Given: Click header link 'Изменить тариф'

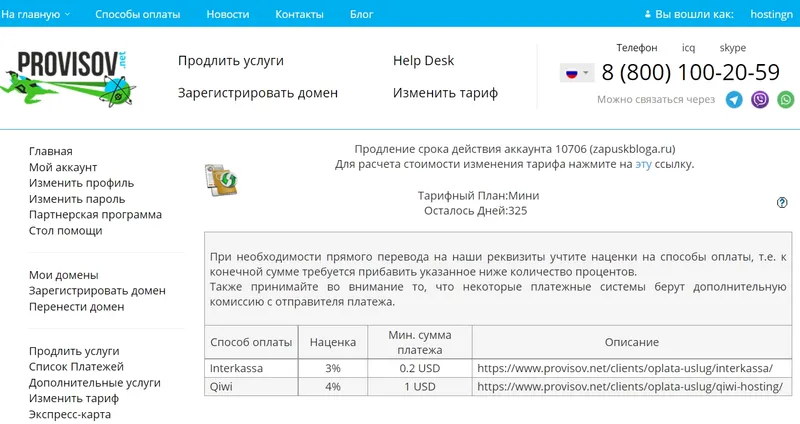Looking at the screenshot, I should (445, 93).
